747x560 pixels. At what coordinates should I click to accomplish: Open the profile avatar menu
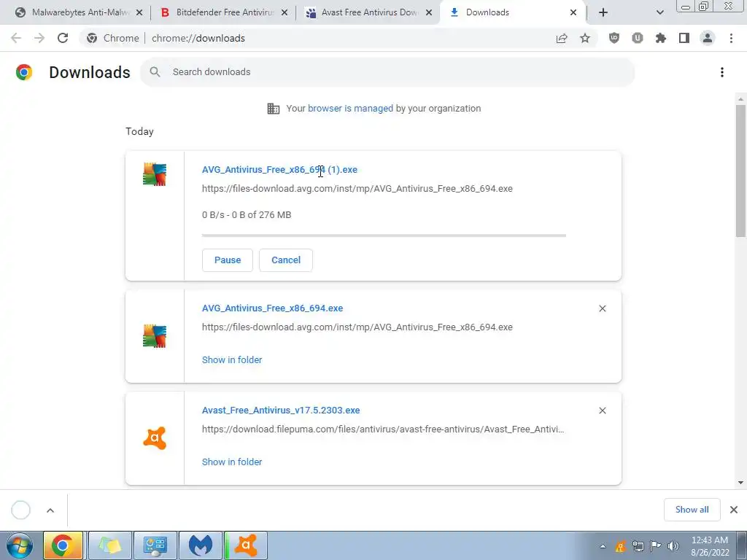708,38
